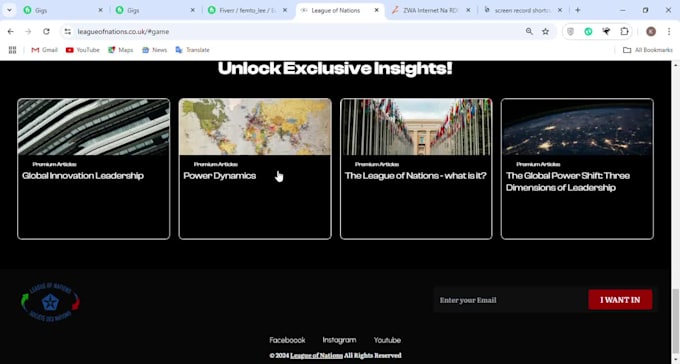680x364 pixels.
Task: Expand the tab search dropdown arrow
Action: [x=9, y=10]
